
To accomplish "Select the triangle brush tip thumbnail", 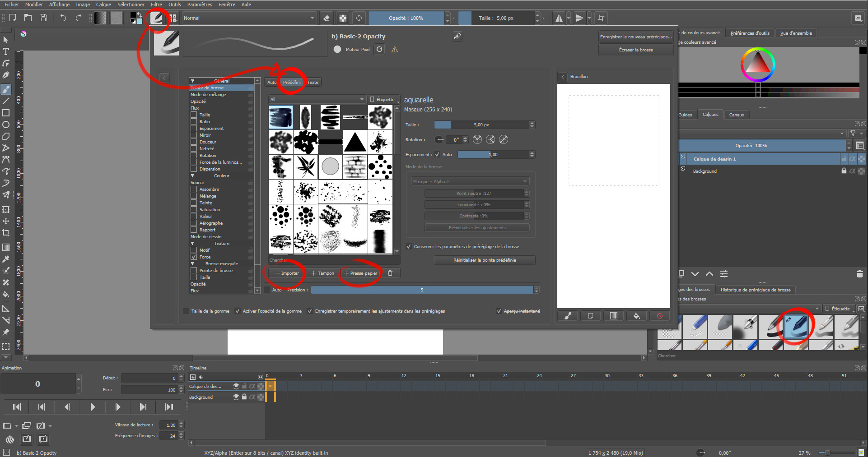I will (x=355, y=142).
